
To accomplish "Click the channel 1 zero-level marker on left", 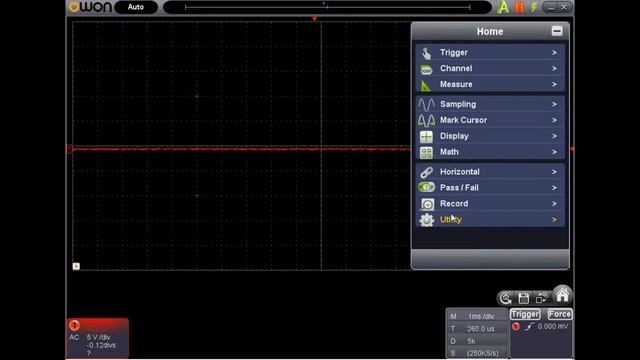I will 69,149.
